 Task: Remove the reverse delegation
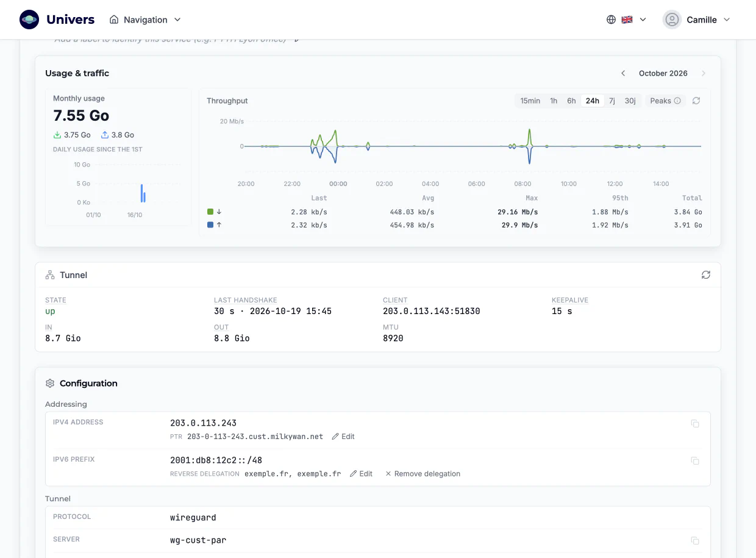click(x=423, y=474)
